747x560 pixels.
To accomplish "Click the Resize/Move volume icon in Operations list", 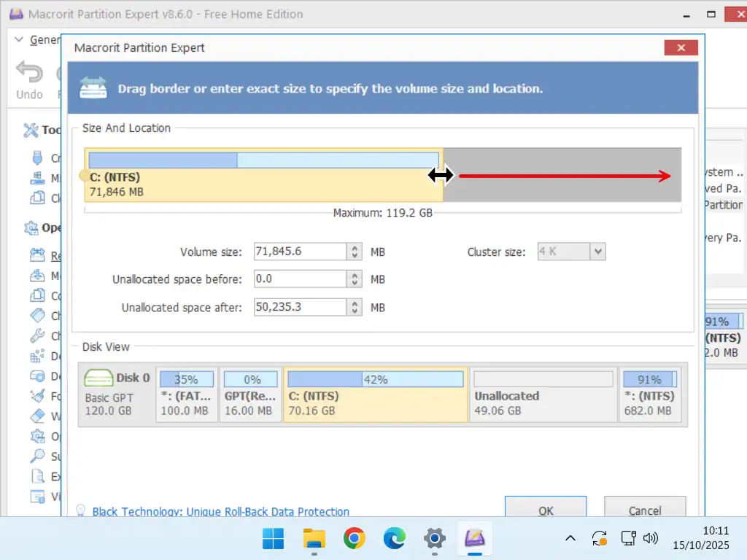I will pos(37,256).
